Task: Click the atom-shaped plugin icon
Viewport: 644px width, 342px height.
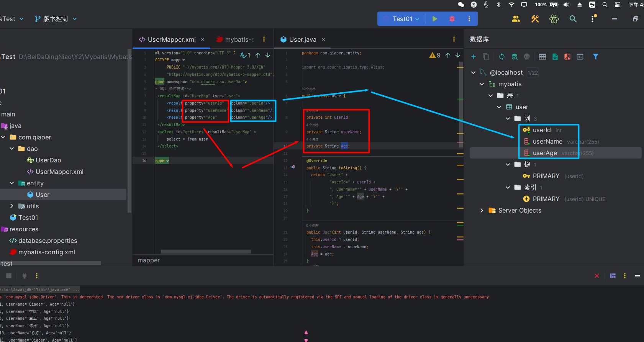Action: click(554, 19)
